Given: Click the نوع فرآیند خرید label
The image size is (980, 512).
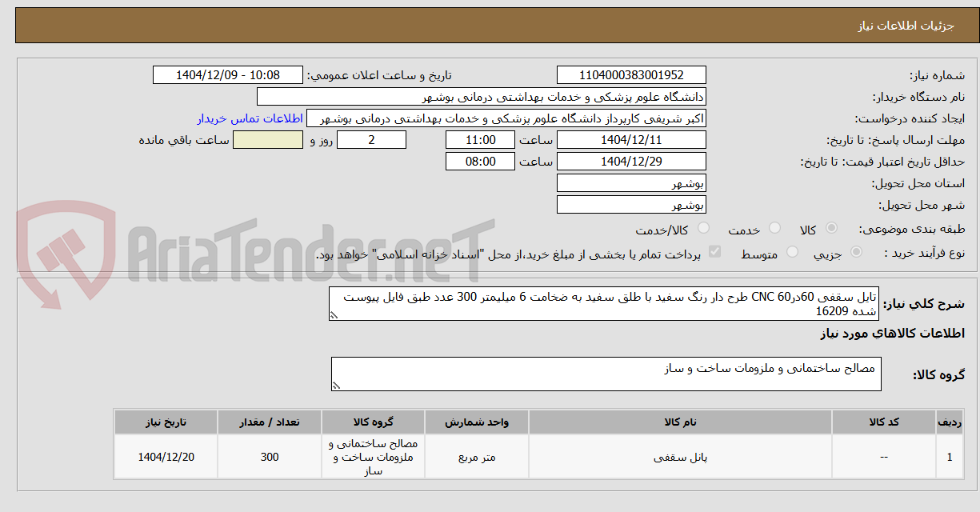Looking at the screenshot, I should click(924, 253).
